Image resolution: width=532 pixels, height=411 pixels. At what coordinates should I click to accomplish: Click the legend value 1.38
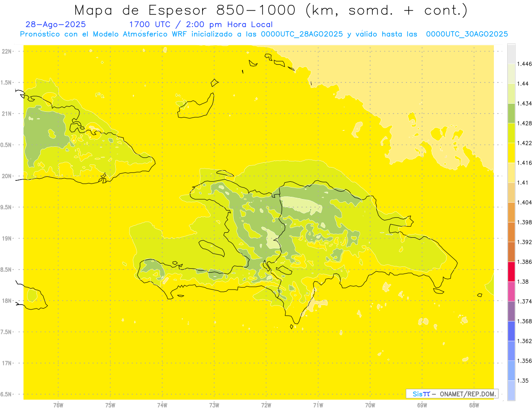[x=523, y=282]
